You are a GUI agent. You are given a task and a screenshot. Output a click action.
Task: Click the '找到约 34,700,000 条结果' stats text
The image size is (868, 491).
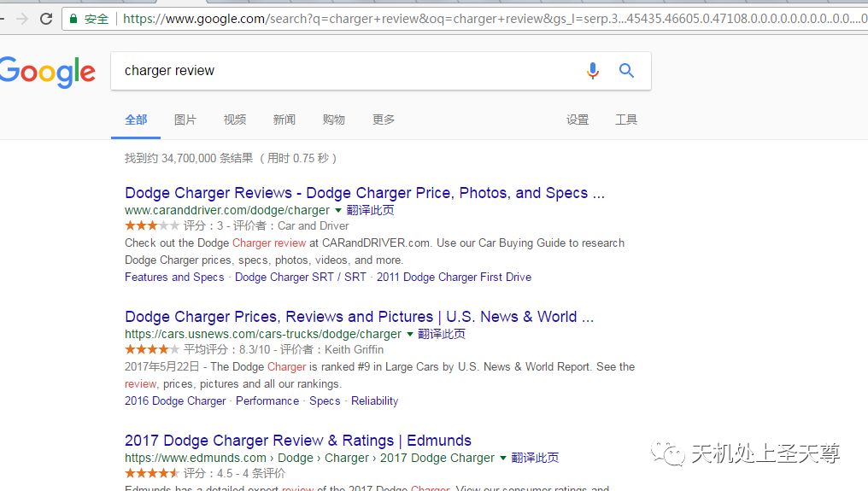pyautogui.click(x=189, y=158)
